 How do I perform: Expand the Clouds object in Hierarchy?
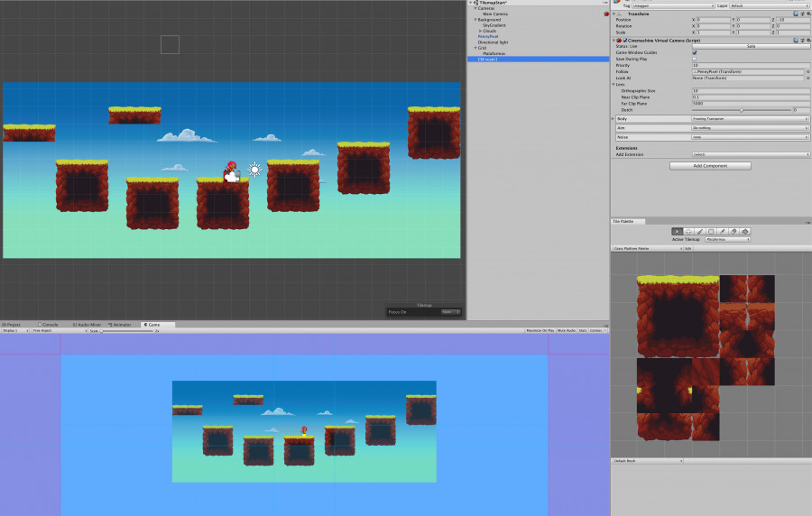click(480, 31)
